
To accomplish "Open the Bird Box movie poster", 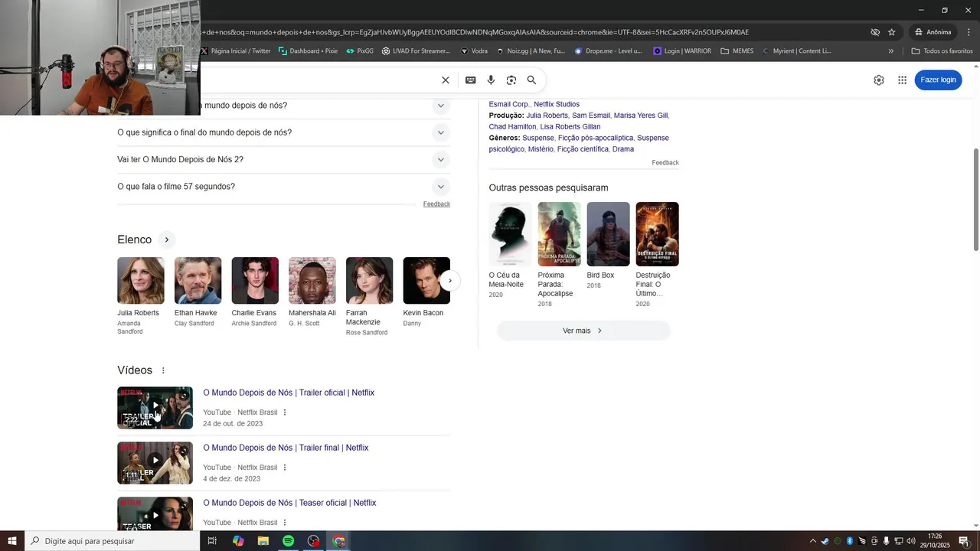I will [609, 234].
